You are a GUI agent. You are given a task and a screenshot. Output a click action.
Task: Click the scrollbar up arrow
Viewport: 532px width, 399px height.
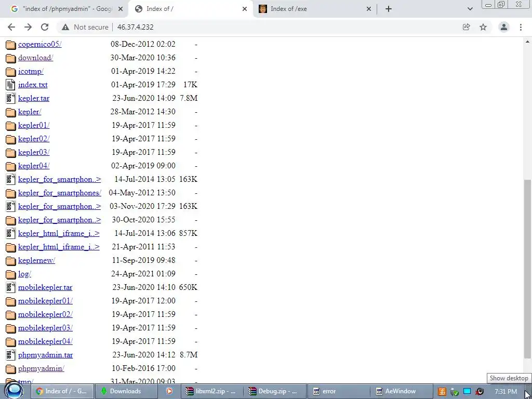pos(527,42)
